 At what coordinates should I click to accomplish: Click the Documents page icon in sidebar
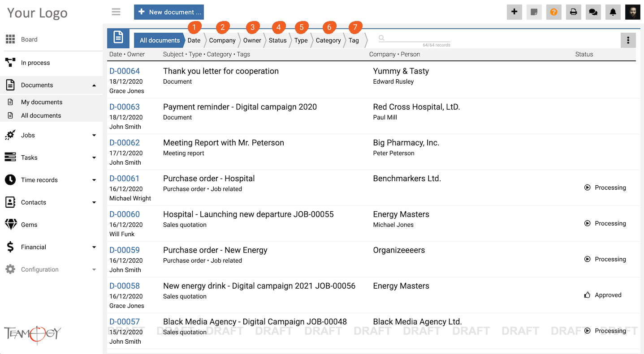pos(10,85)
